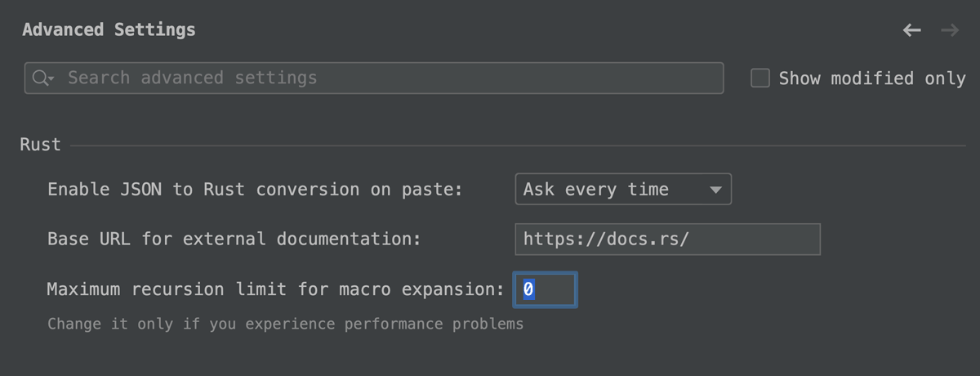Focus the Search advanced settings field
The image size is (980, 376).
pos(374,78)
